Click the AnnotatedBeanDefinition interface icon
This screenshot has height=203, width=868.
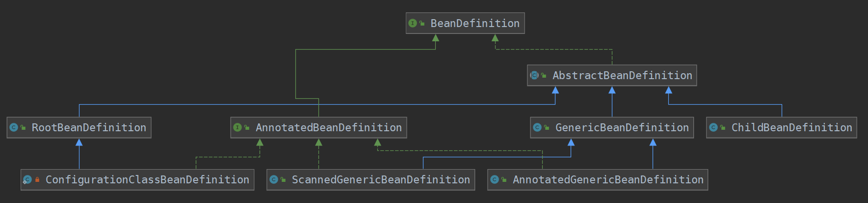[237, 127]
